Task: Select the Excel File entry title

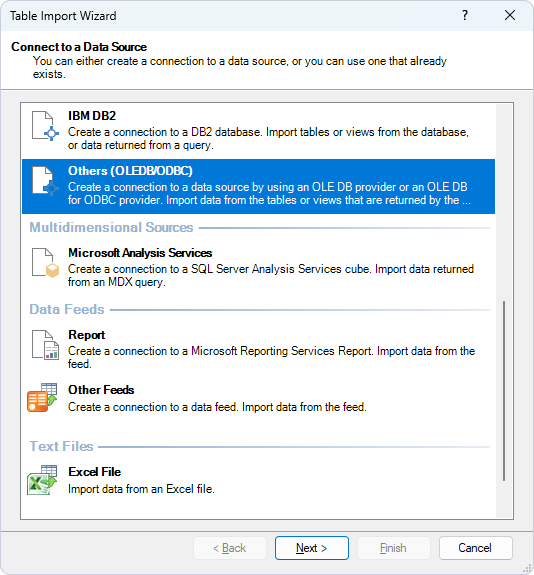Action: point(95,472)
